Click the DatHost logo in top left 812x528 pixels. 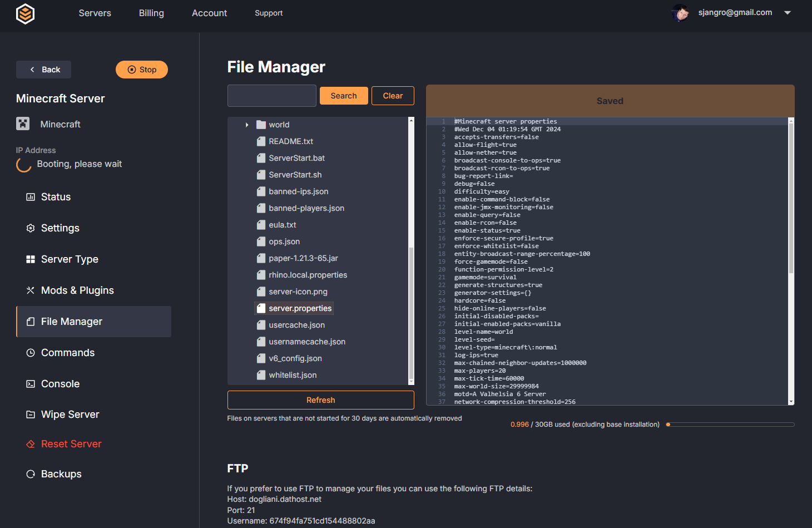24,14
